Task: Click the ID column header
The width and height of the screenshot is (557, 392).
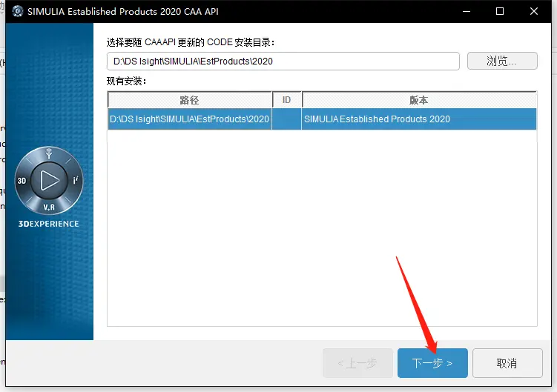Action: click(x=287, y=100)
